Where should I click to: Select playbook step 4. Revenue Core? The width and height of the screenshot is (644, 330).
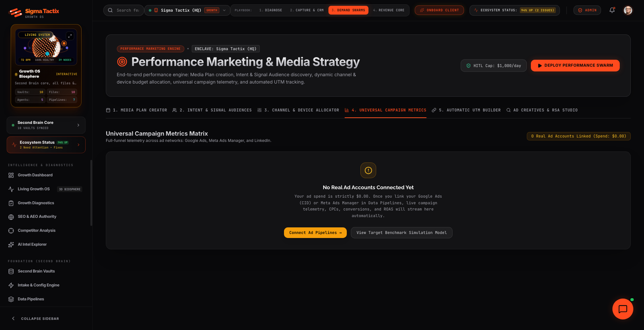388,10
